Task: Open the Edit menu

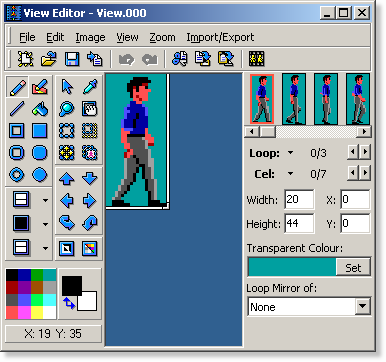Action: [x=55, y=37]
